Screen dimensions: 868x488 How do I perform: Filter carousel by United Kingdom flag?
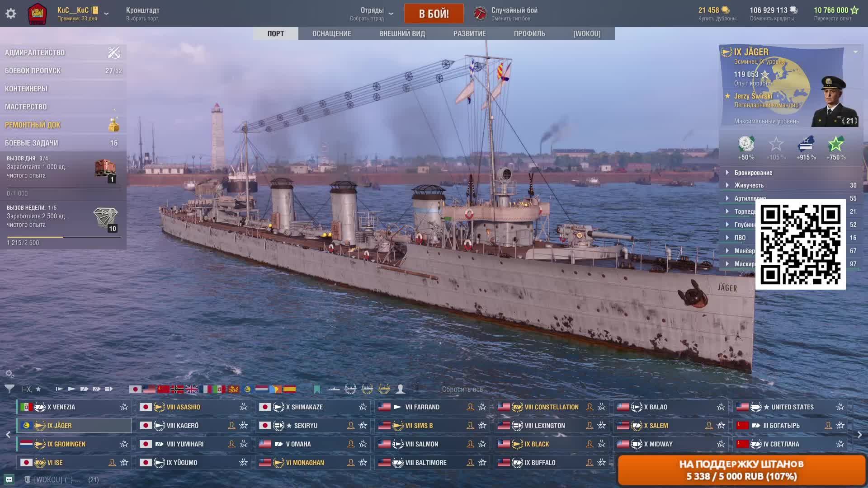tap(191, 389)
